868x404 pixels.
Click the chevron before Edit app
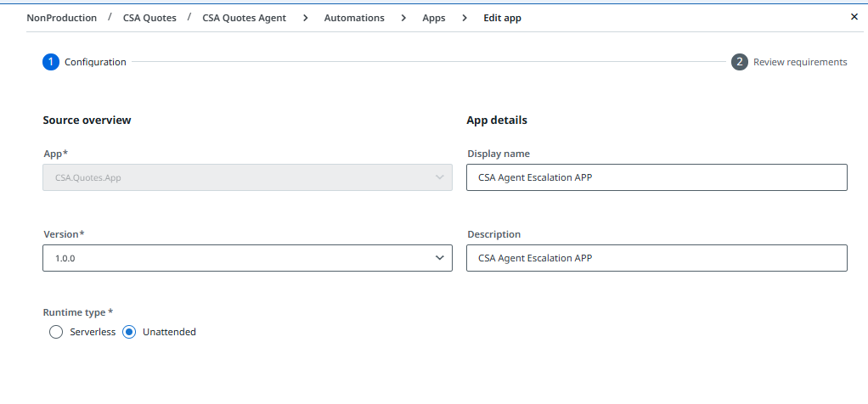(x=465, y=18)
